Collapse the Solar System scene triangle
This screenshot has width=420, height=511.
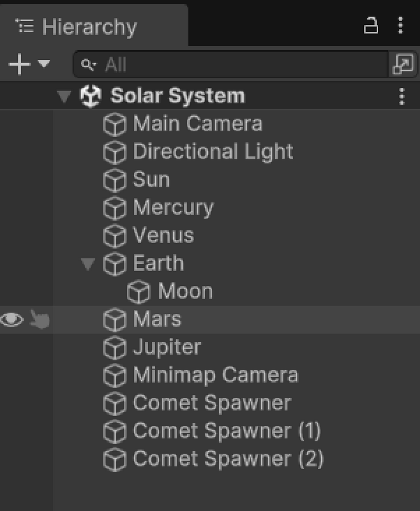[63, 96]
